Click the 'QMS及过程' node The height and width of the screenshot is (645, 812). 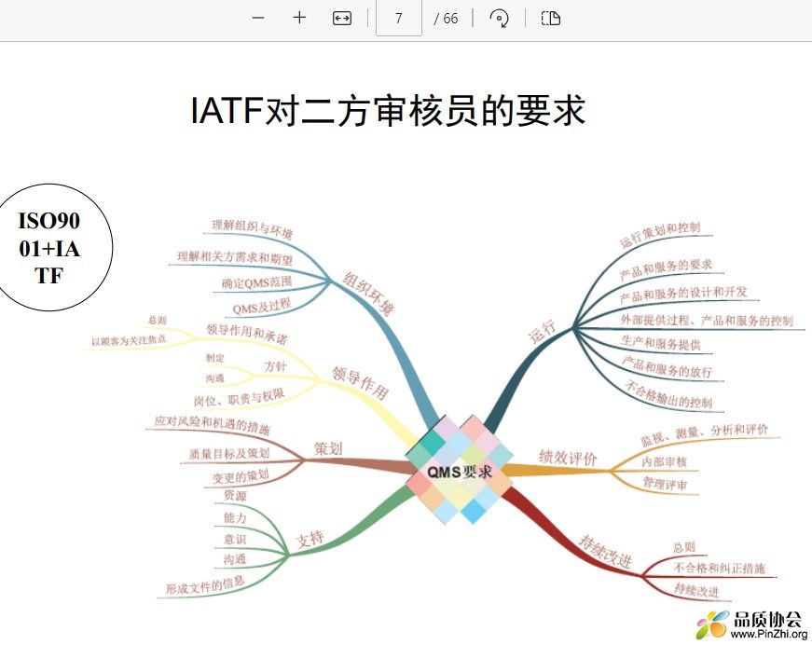[x=262, y=307]
